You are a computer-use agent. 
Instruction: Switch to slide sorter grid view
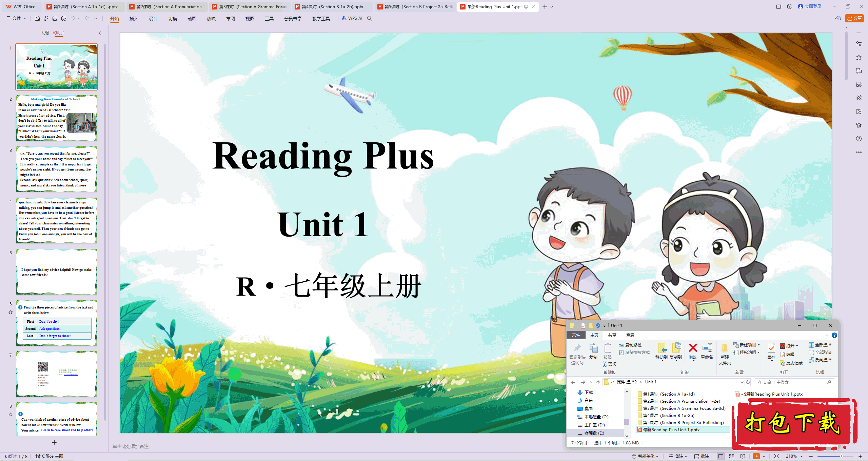(x=732, y=456)
